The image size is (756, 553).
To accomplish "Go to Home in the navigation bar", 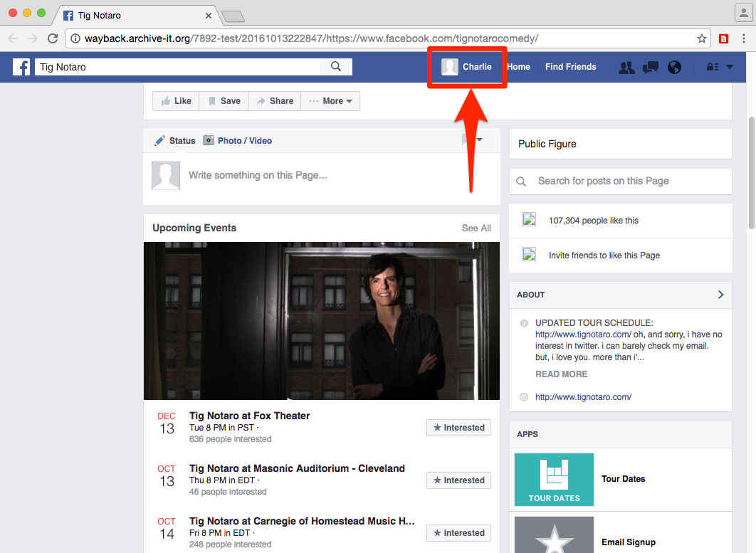I will 518,67.
